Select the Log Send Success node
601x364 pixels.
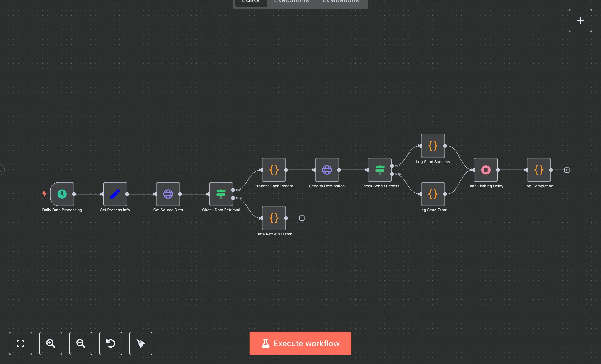coord(432,146)
